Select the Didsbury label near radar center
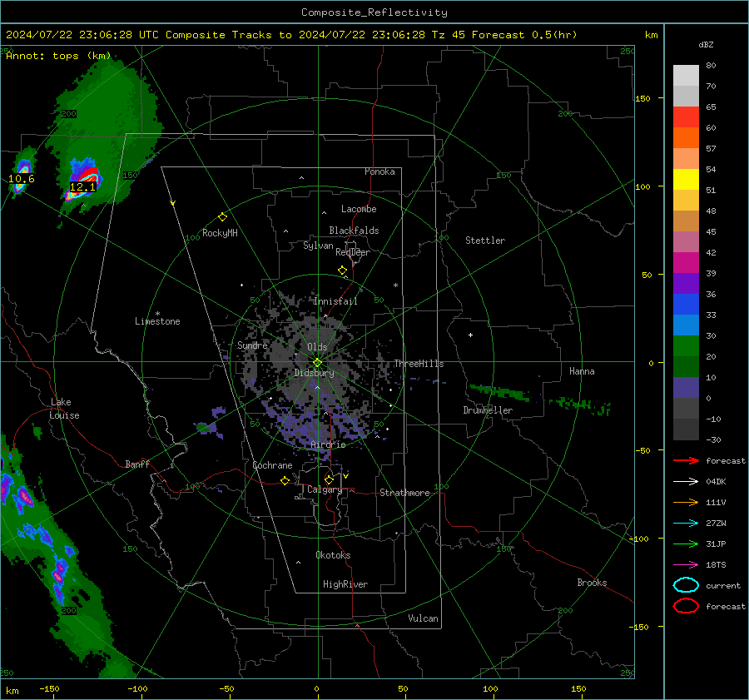This screenshot has width=749, height=700. (x=314, y=373)
